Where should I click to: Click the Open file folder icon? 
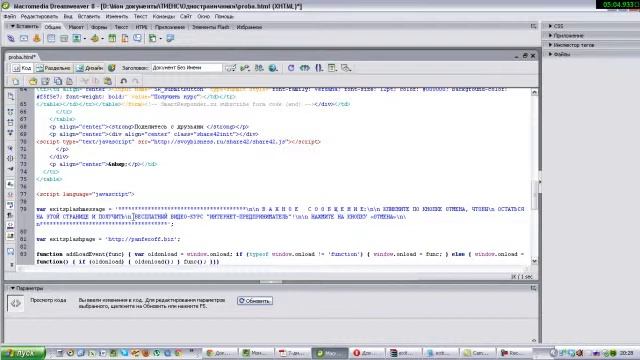point(33,81)
